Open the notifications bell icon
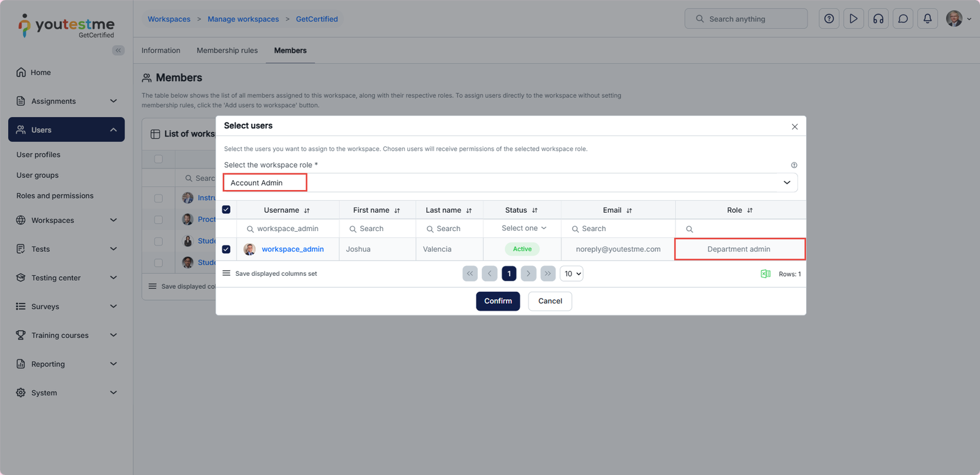 (x=927, y=19)
